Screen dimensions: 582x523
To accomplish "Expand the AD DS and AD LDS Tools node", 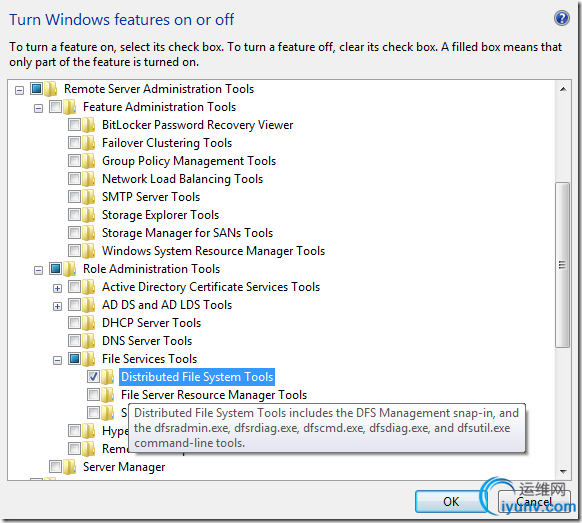I will (x=57, y=306).
